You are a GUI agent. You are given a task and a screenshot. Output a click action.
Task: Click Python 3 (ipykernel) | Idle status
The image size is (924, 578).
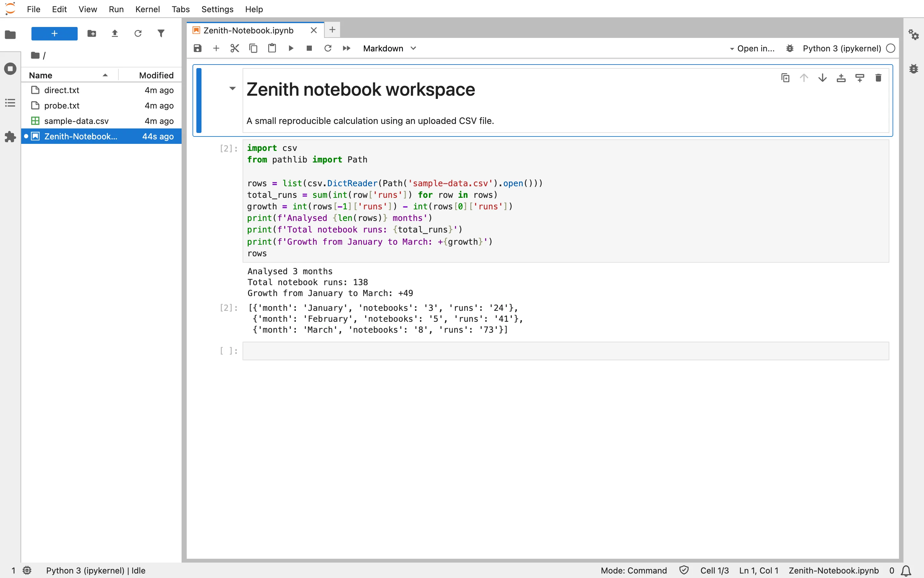pyautogui.click(x=96, y=570)
